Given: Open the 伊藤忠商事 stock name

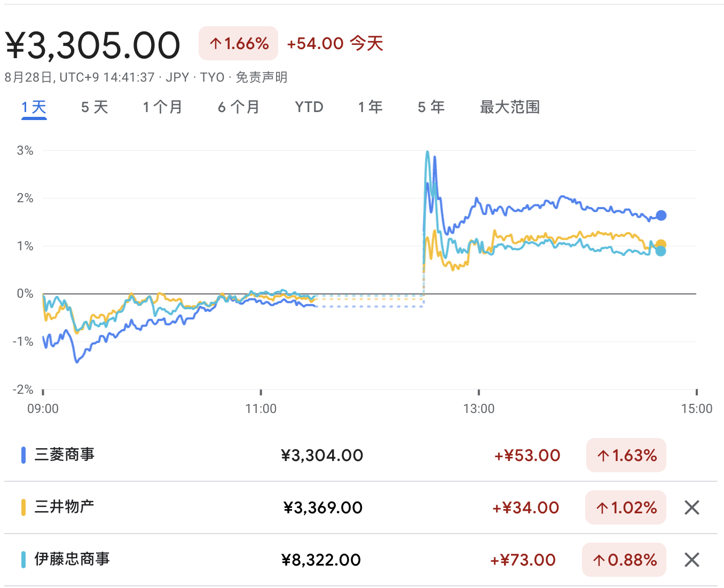Looking at the screenshot, I should pos(72,559).
